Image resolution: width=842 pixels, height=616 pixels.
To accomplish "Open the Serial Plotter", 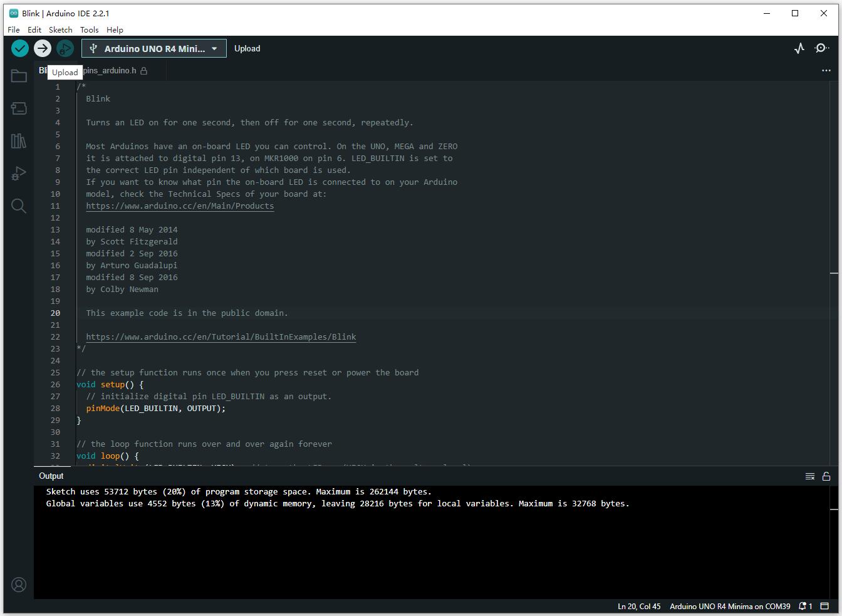I will click(799, 48).
